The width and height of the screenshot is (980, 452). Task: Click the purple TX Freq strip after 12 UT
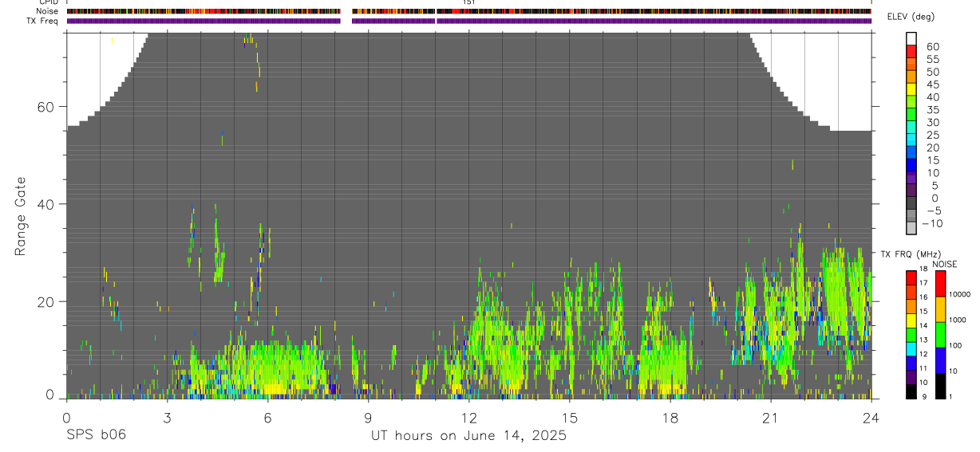[654, 21]
